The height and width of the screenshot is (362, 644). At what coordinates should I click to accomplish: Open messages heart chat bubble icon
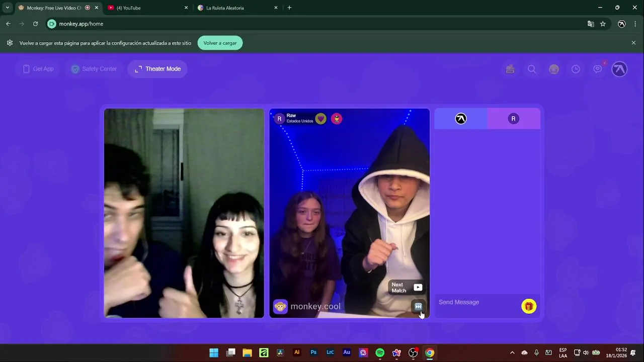click(x=598, y=69)
